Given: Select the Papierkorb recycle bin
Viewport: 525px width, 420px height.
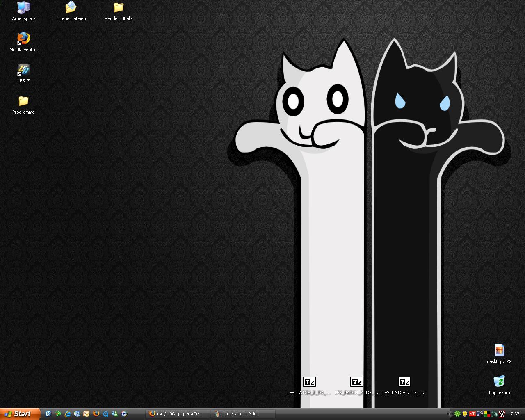Looking at the screenshot, I should [x=499, y=385].
